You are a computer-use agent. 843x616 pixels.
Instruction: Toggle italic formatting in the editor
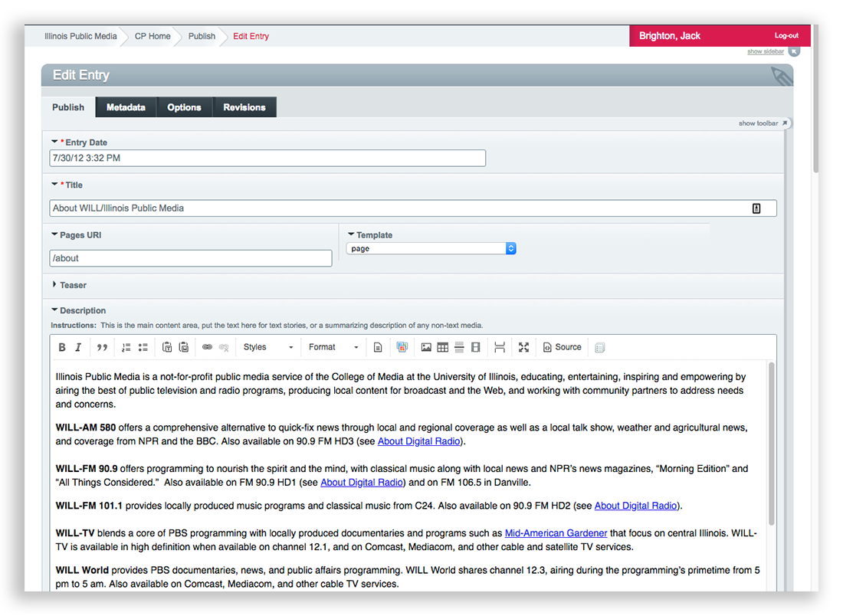(x=78, y=347)
